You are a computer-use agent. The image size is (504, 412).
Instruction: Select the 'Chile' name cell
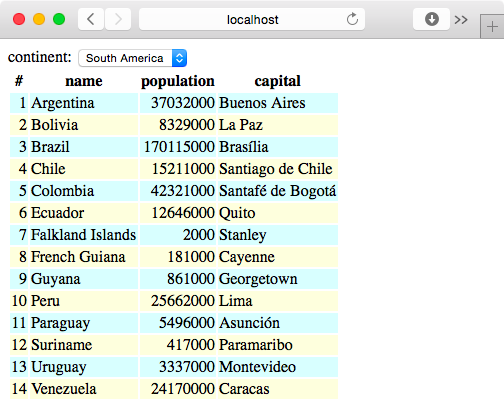coord(84,169)
